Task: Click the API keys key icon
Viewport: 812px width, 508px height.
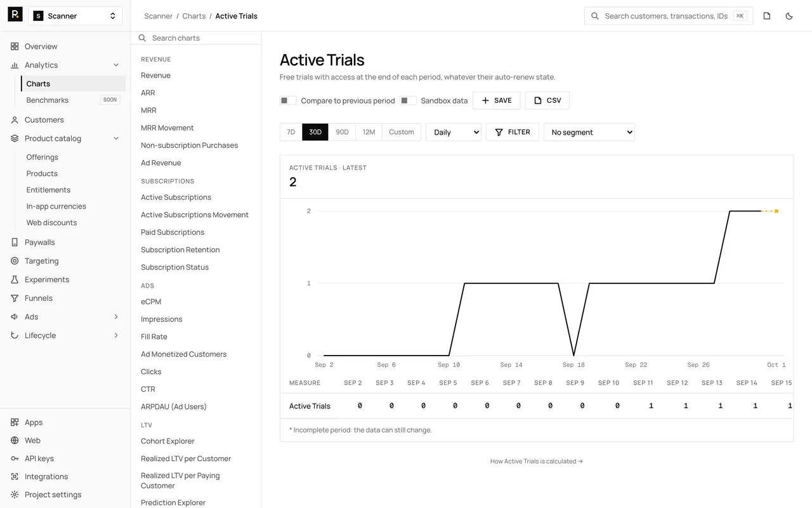Action: click(x=15, y=458)
